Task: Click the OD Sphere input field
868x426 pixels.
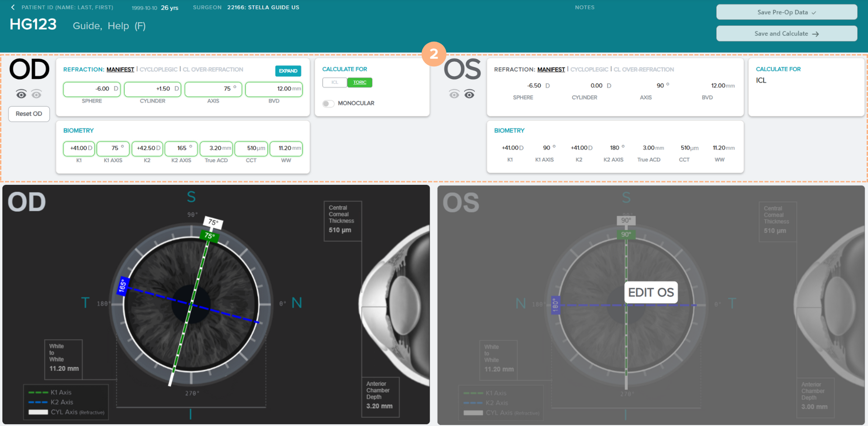Action: tap(92, 89)
